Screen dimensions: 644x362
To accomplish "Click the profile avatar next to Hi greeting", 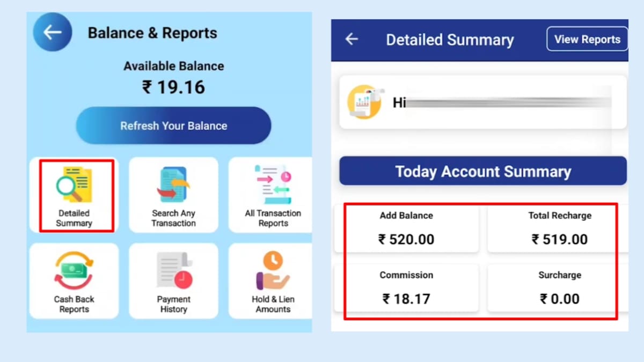I will click(365, 102).
